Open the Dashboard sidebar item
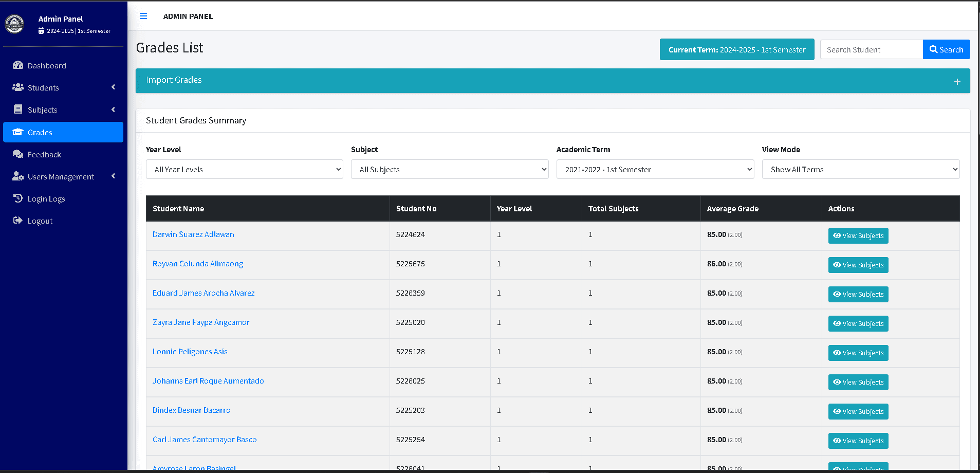The image size is (980, 473). pos(63,65)
